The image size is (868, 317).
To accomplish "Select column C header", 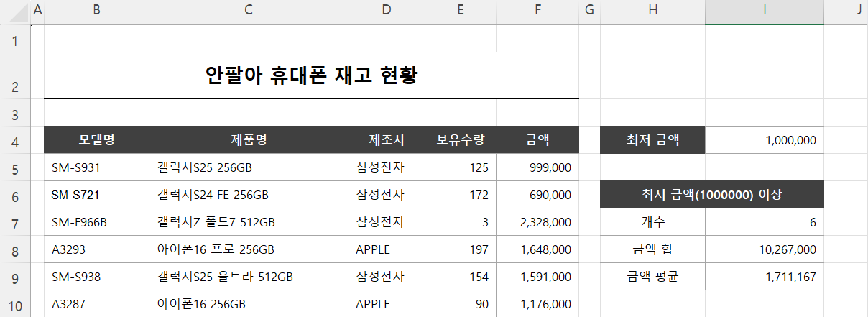I will [249, 12].
